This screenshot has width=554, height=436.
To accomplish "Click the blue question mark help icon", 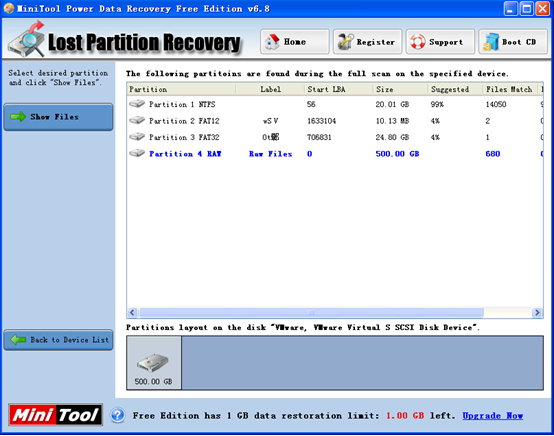I will pyautogui.click(x=118, y=415).
